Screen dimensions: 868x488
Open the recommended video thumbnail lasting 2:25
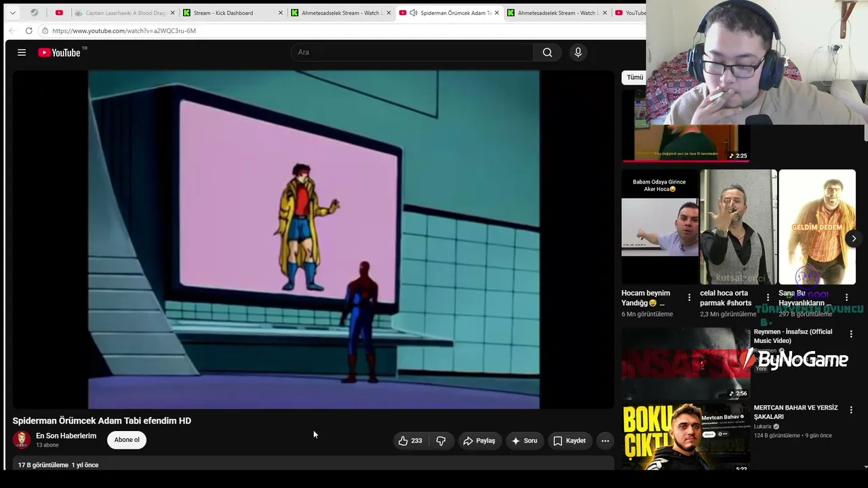[686, 126]
